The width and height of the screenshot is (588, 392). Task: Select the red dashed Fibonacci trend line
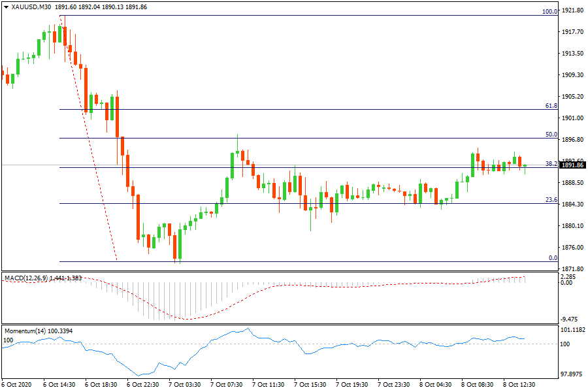[90, 144]
